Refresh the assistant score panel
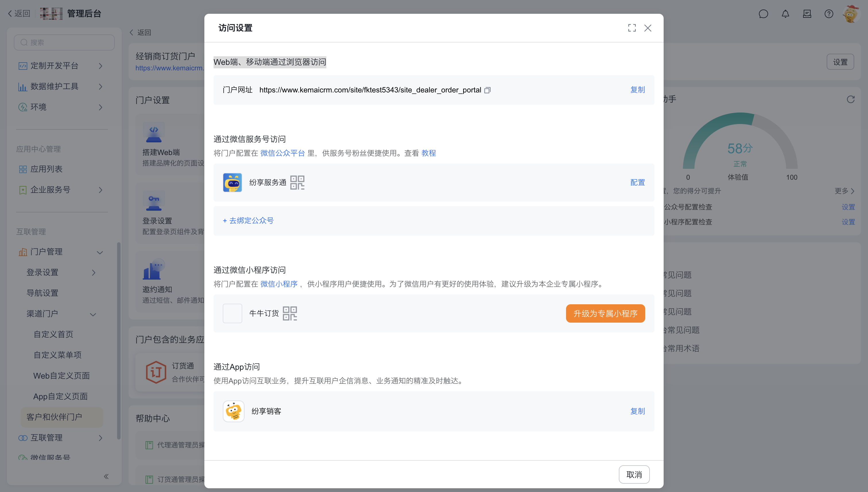868x492 pixels. tap(850, 99)
